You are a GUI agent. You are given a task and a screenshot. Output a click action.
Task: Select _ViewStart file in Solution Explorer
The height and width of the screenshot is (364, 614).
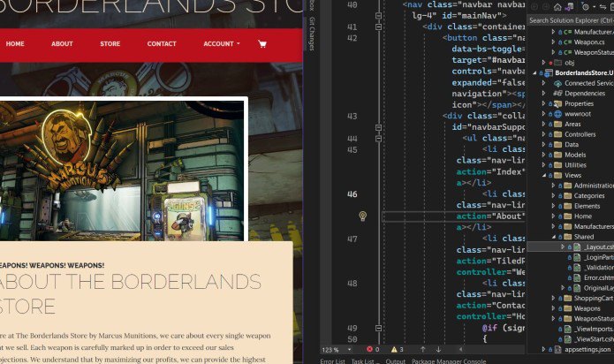click(x=594, y=339)
